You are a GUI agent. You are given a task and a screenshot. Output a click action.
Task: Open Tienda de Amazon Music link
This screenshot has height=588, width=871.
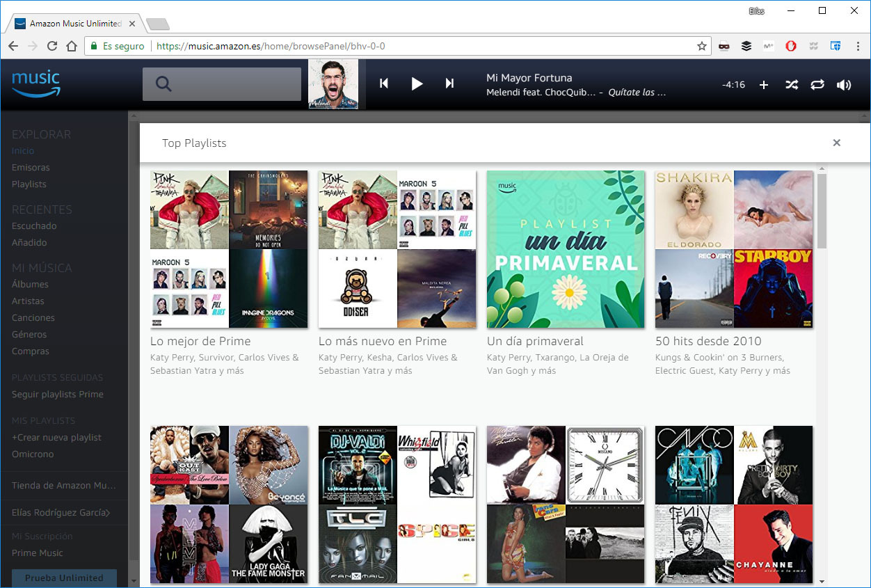tap(64, 485)
